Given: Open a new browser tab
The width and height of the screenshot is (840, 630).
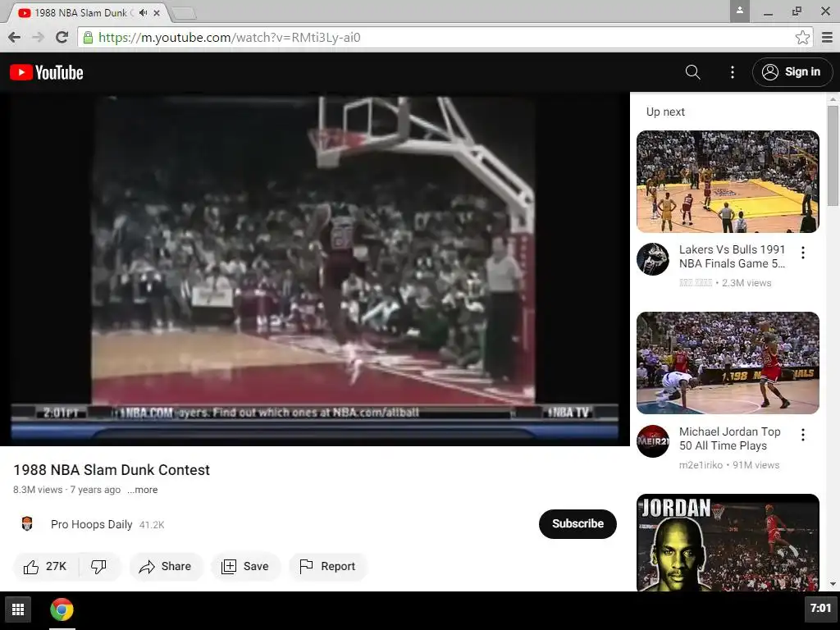Looking at the screenshot, I should [184, 13].
